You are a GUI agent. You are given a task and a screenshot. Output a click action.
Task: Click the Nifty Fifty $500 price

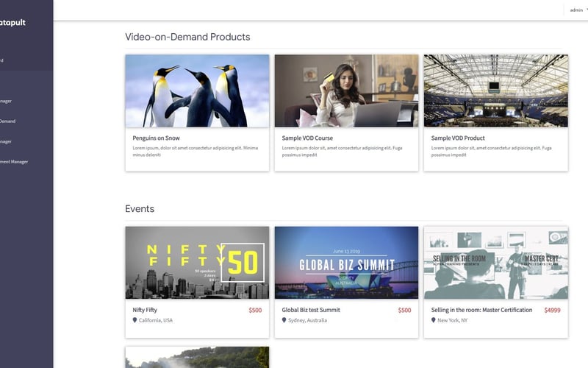click(x=255, y=310)
